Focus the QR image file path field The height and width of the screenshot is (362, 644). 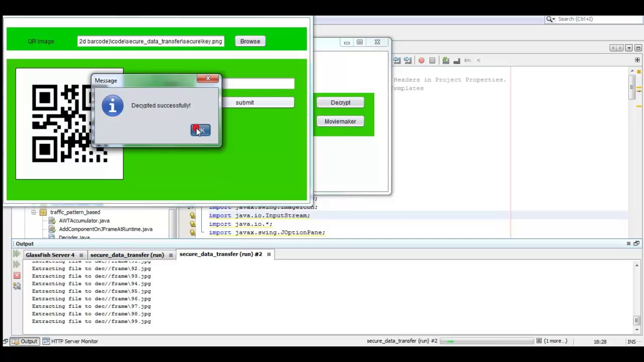[x=150, y=41]
